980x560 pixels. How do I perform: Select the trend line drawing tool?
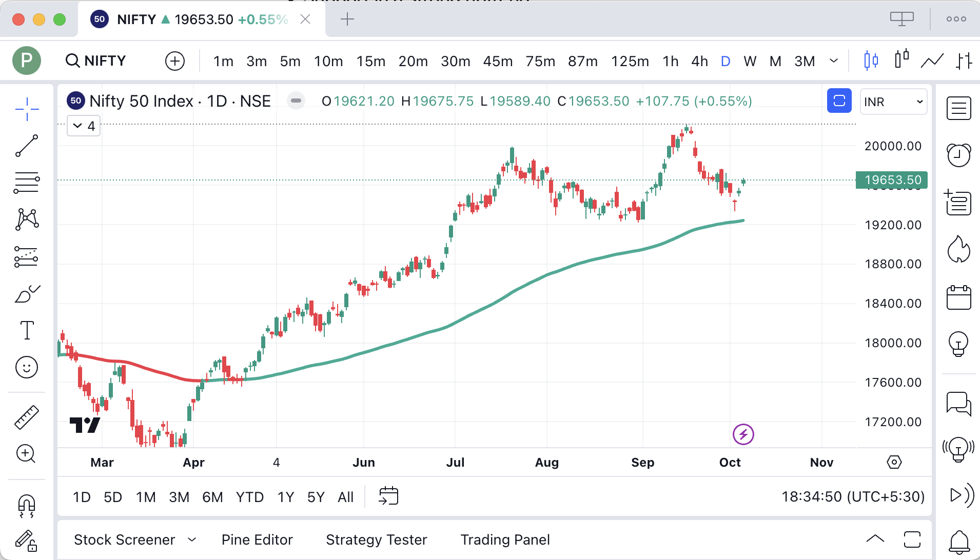(27, 146)
